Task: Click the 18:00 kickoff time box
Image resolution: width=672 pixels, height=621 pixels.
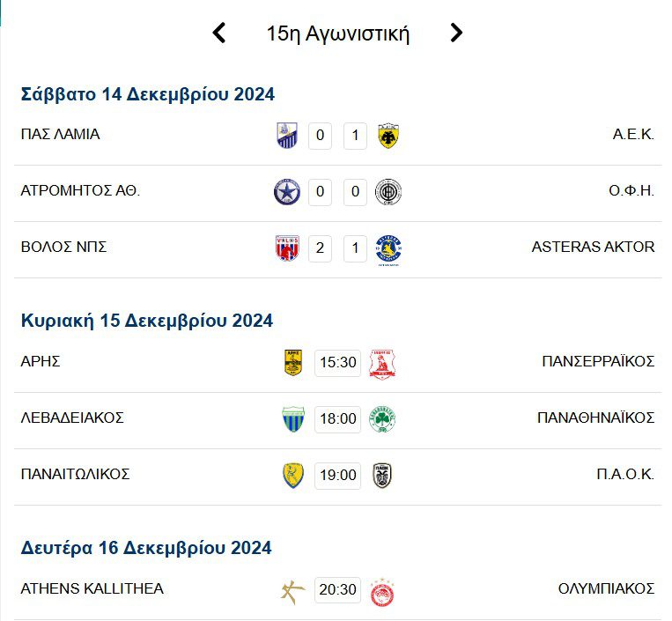Action: point(337,418)
